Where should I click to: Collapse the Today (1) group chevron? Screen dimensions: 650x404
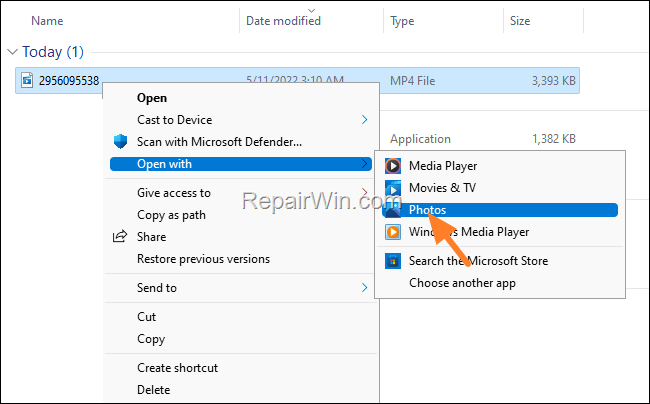click(x=12, y=52)
